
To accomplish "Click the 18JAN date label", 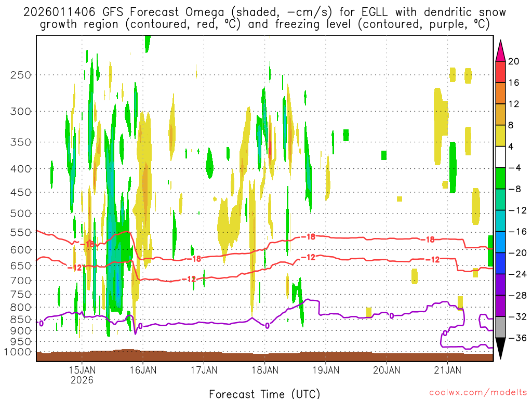I will coord(265,370).
